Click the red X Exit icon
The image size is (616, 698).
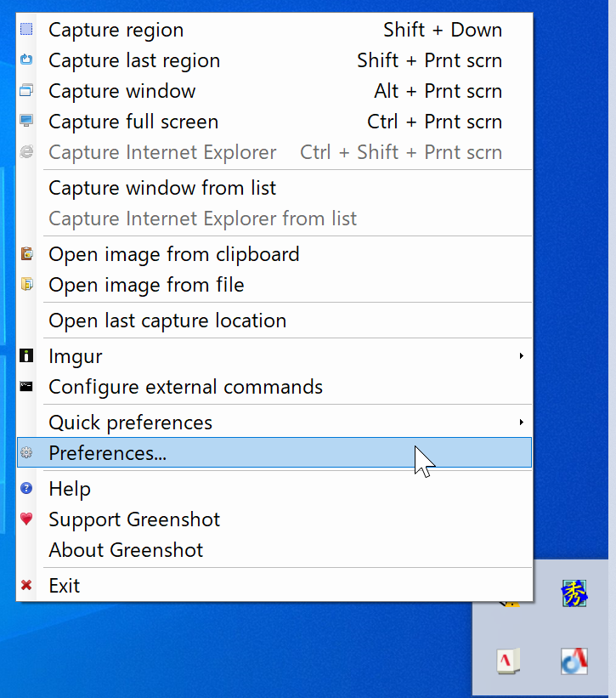[26, 586]
